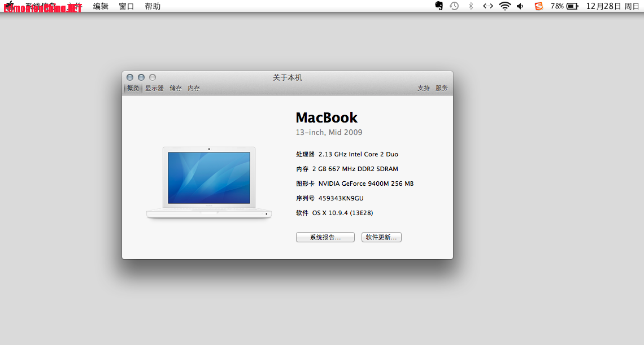Open the 窗口 menu
Screen dimensions: 644x345
pos(127,6)
